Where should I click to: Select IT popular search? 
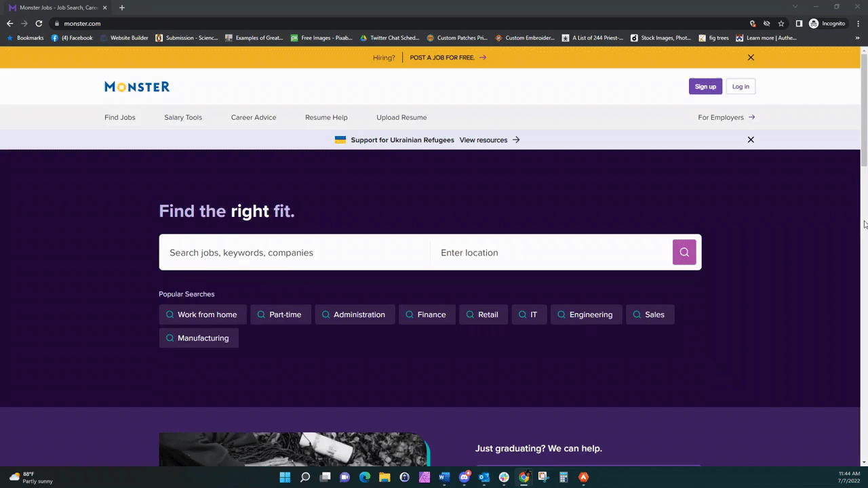pos(529,314)
